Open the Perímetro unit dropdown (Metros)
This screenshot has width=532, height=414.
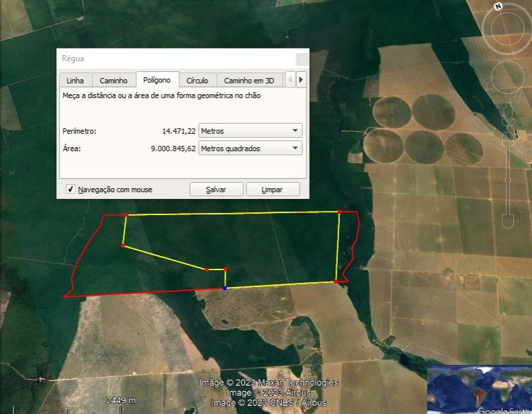coord(251,131)
